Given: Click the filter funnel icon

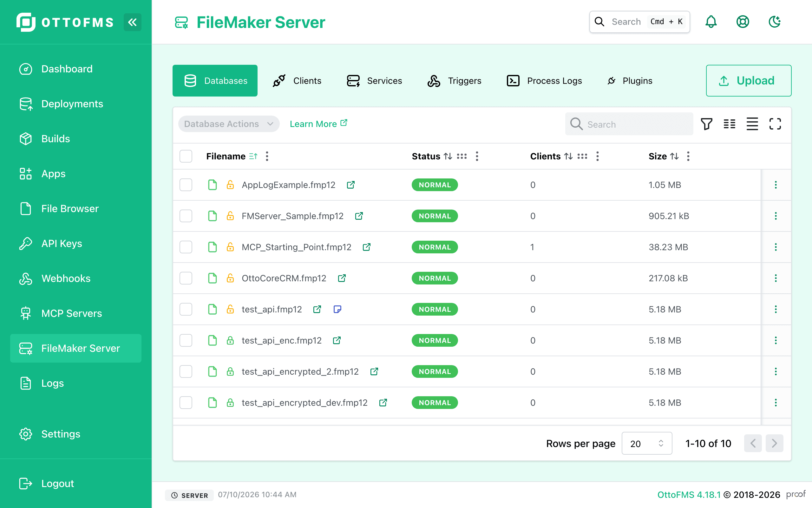Looking at the screenshot, I should 706,124.
